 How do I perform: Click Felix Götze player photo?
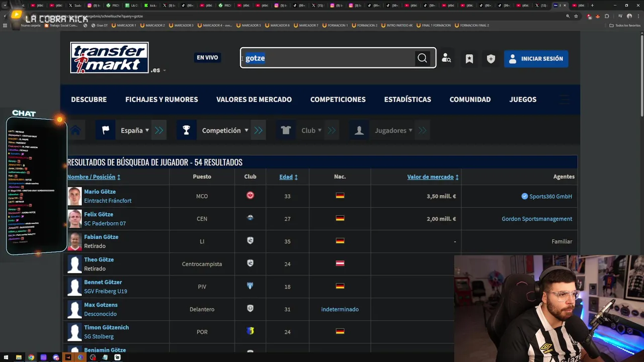coord(74,219)
